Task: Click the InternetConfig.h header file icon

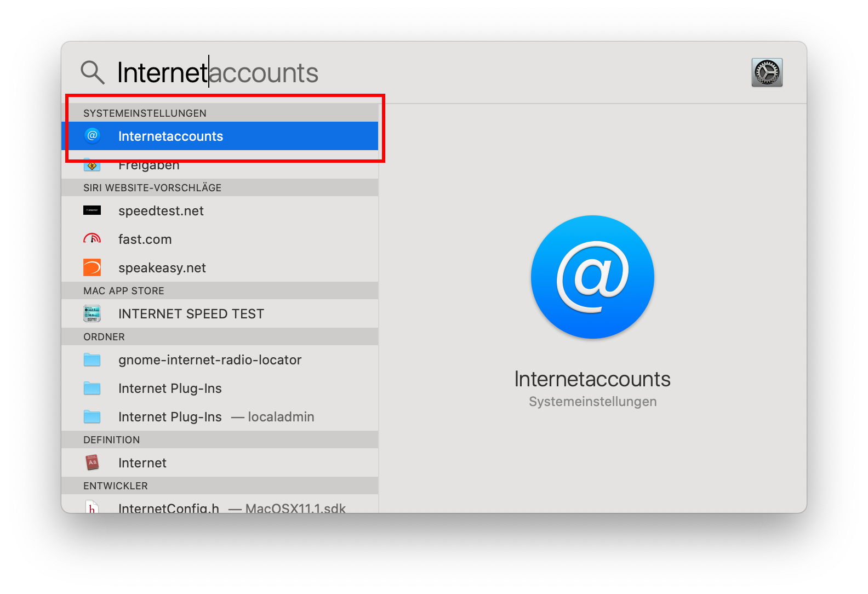Action: (92, 508)
